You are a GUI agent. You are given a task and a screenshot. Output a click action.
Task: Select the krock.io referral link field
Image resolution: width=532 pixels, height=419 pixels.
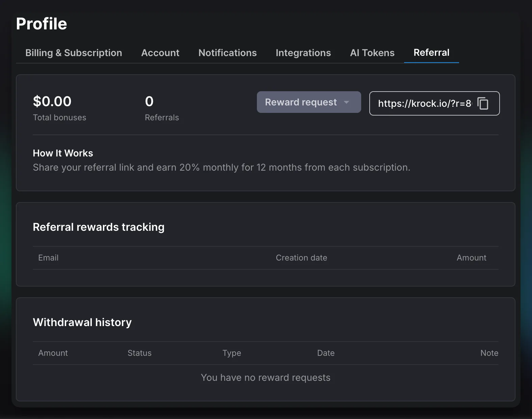tap(424, 103)
